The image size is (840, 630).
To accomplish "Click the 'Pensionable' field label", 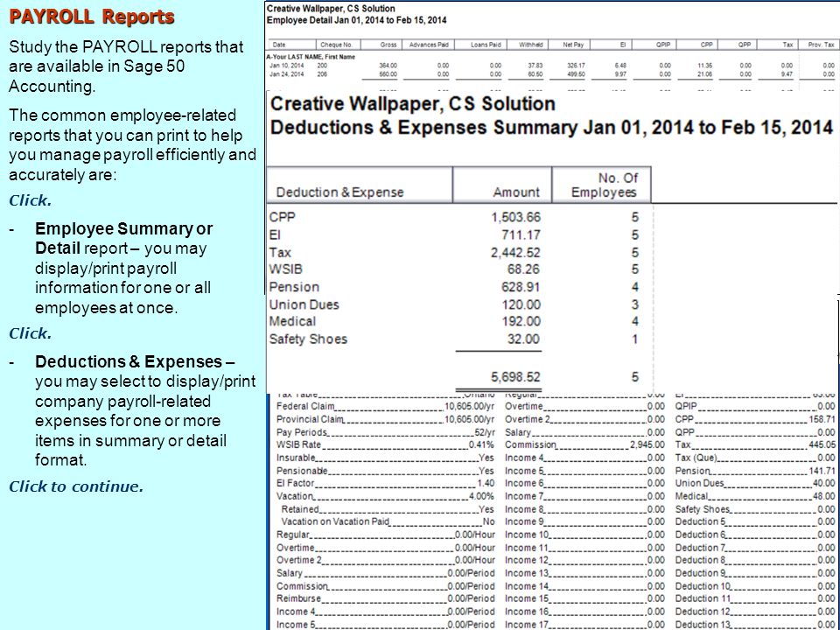I will pyautogui.click(x=302, y=471).
